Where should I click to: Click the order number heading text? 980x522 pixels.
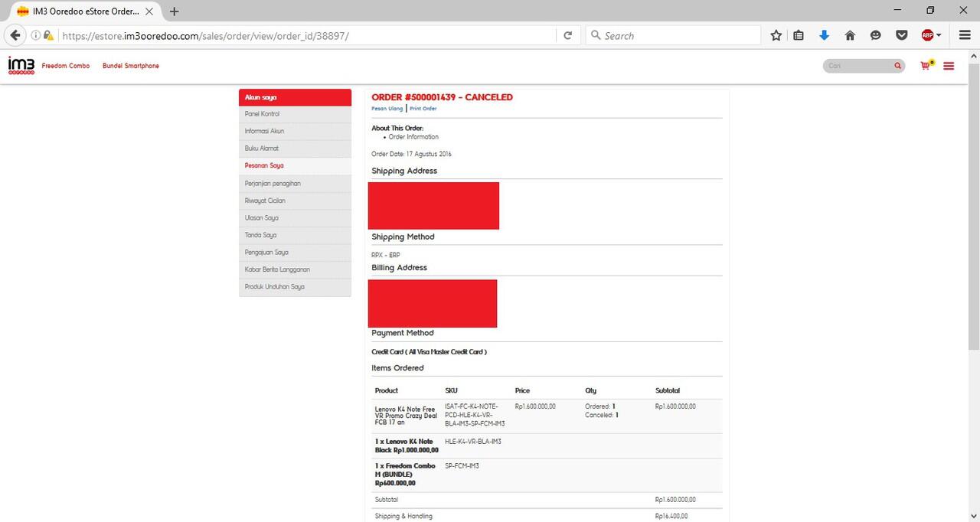coord(442,97)
